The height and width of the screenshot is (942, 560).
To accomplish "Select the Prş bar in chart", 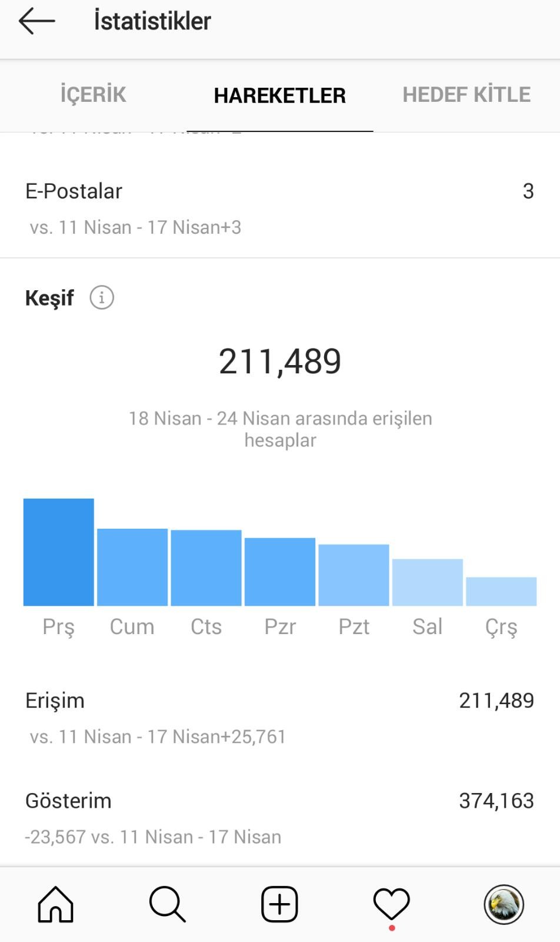I will 59,552.
